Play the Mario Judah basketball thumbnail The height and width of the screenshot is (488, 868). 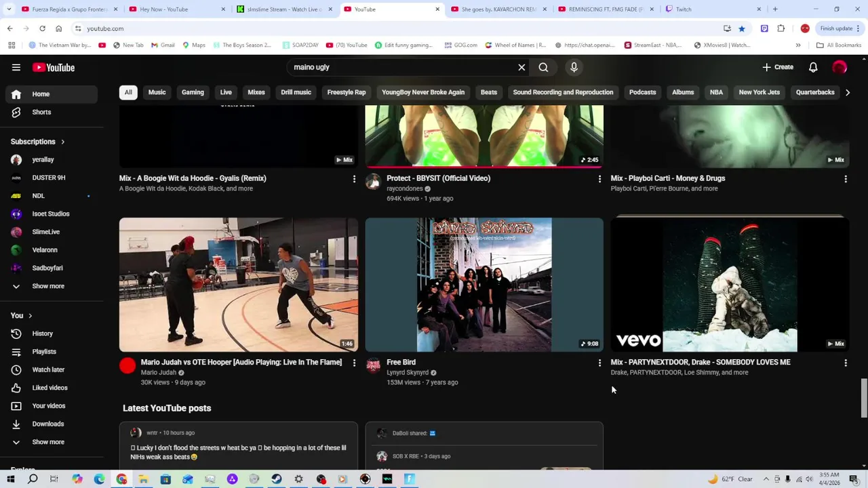tap(239, 285)
